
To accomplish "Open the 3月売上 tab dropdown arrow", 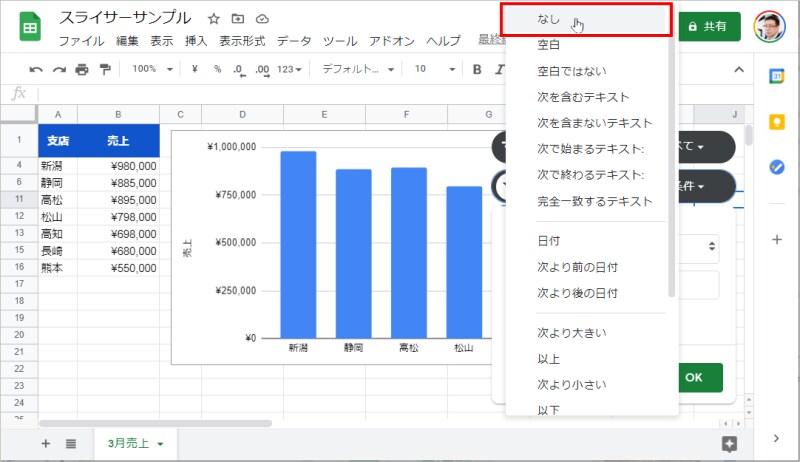I will click(160, 444).
